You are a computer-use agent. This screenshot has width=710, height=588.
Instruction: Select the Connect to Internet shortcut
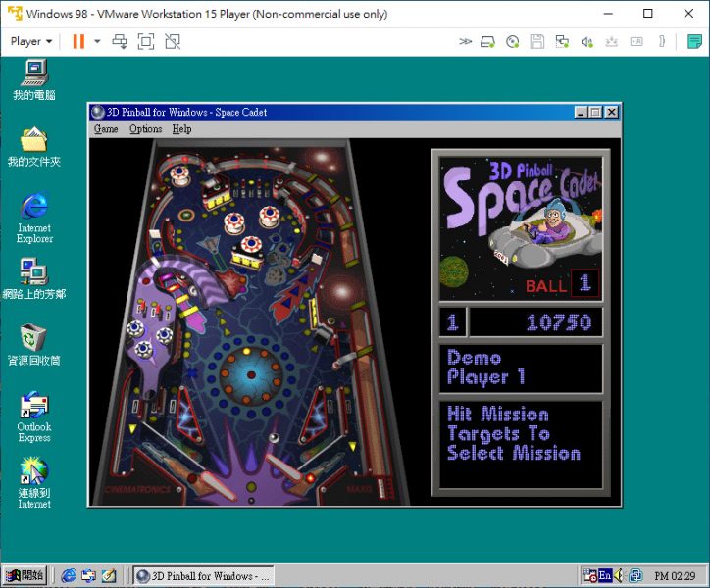point(34,482)
